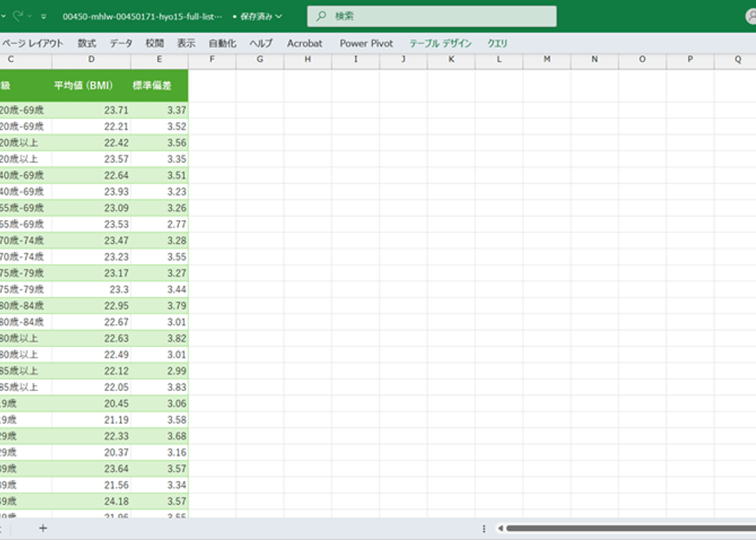
Task: Select the cell with value 21.56
Action: click(91, 485)
